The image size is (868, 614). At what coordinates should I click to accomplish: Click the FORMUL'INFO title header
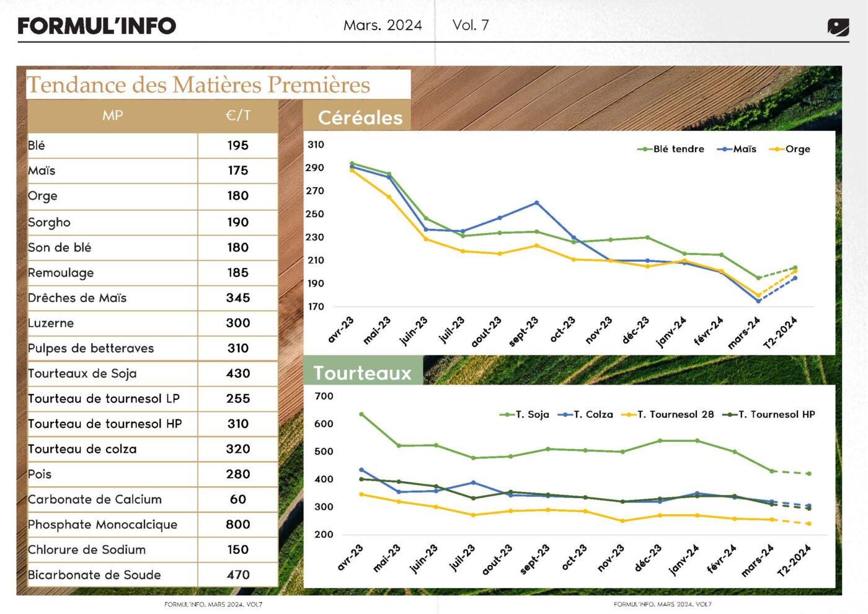pyautogui.click(x=97, y=26)
